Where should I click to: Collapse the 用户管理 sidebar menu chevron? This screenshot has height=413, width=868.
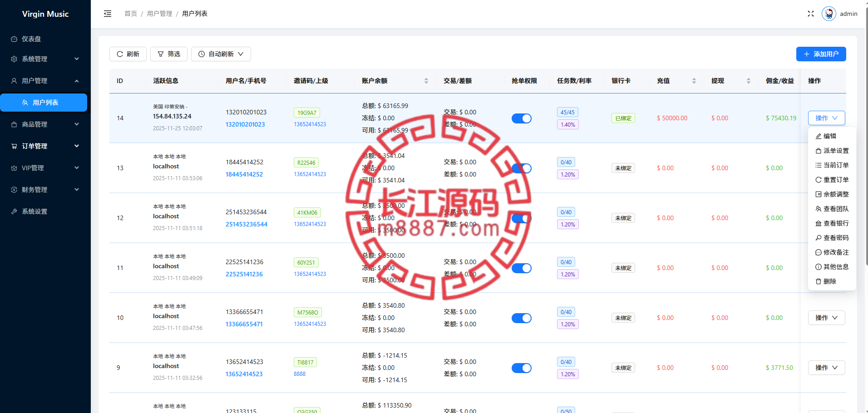tap(77, 81)
